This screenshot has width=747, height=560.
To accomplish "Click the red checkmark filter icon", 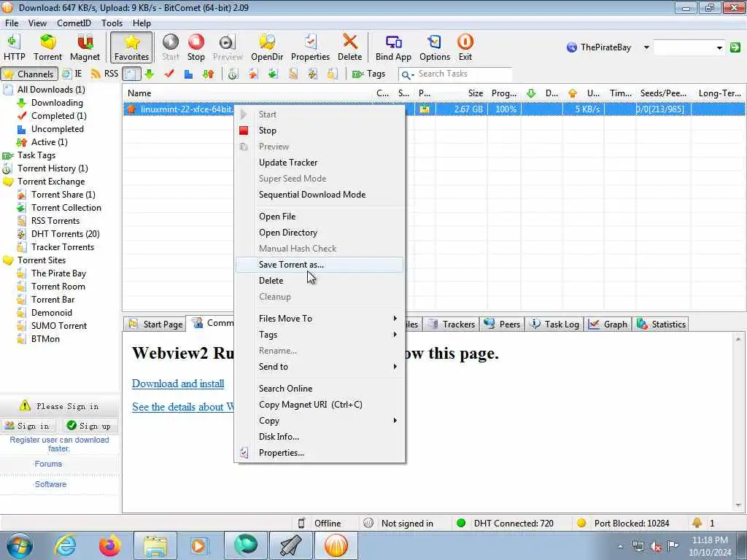I will 169,74.
